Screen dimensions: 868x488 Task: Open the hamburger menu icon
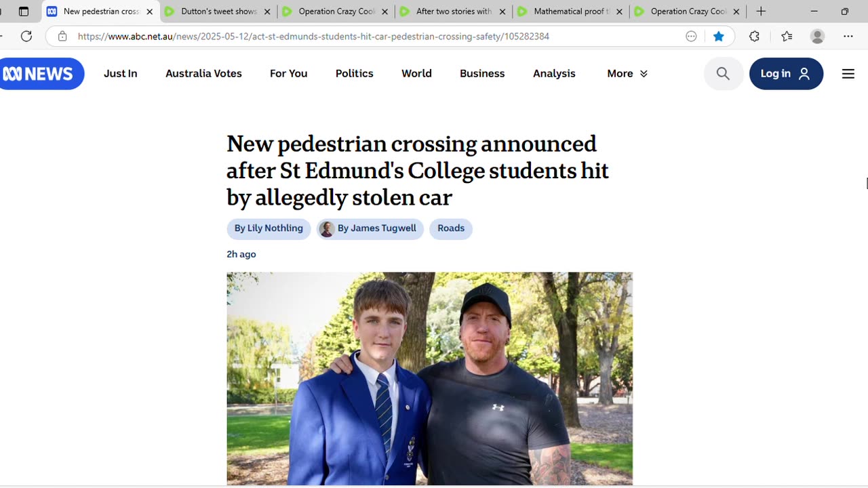point(848,74)
